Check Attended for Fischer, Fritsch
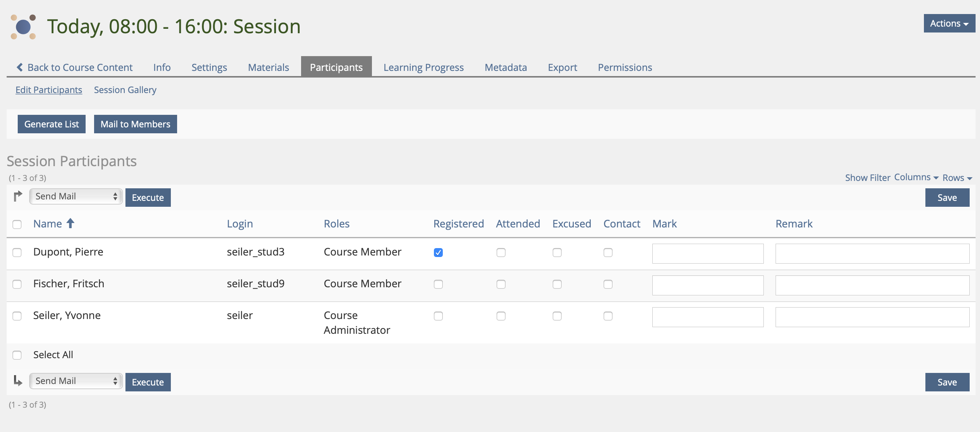The image size is (980, 432). [501, 284]
